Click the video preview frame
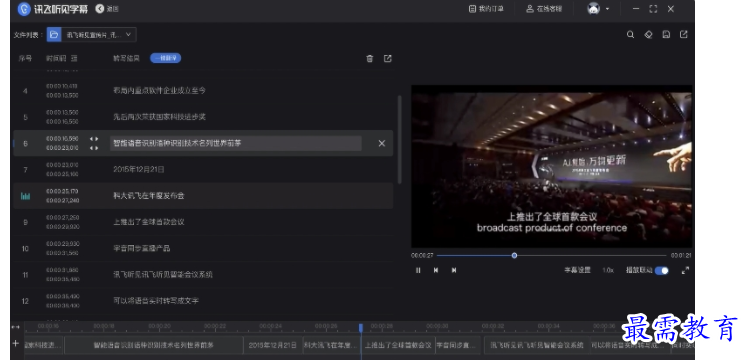The image size is (746, 360). (551, 166)
